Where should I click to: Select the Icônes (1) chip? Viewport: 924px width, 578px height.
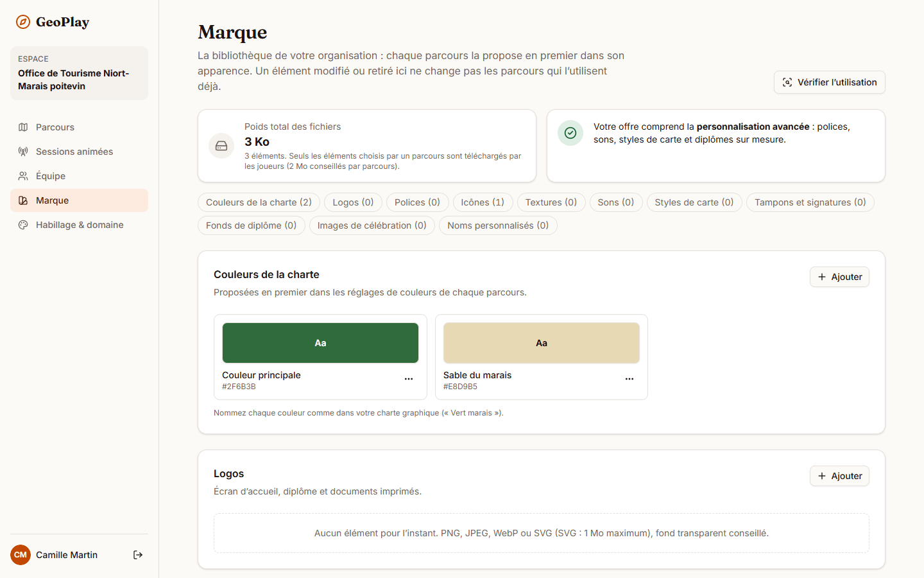point(483,202)
